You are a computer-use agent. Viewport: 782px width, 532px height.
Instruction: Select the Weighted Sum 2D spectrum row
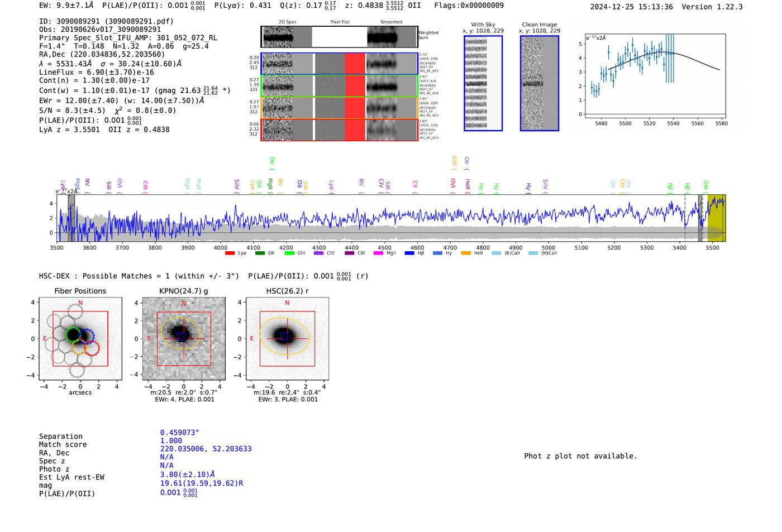tap(339, 37)
